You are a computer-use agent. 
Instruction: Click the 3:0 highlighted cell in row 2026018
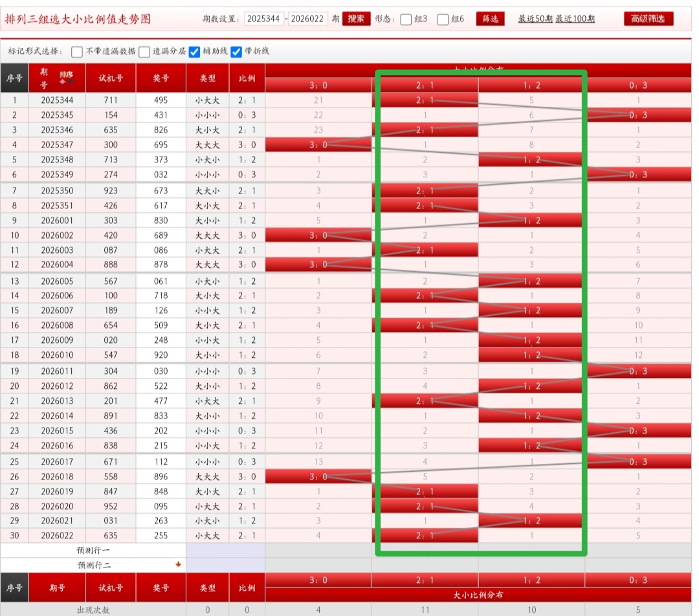(x=318, y=476)
